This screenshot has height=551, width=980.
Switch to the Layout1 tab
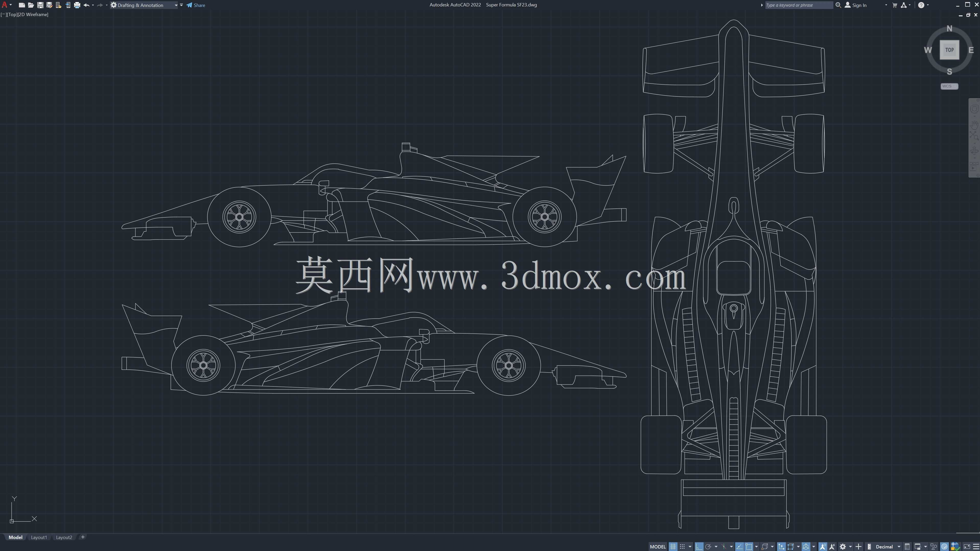(x=39, y=537)
